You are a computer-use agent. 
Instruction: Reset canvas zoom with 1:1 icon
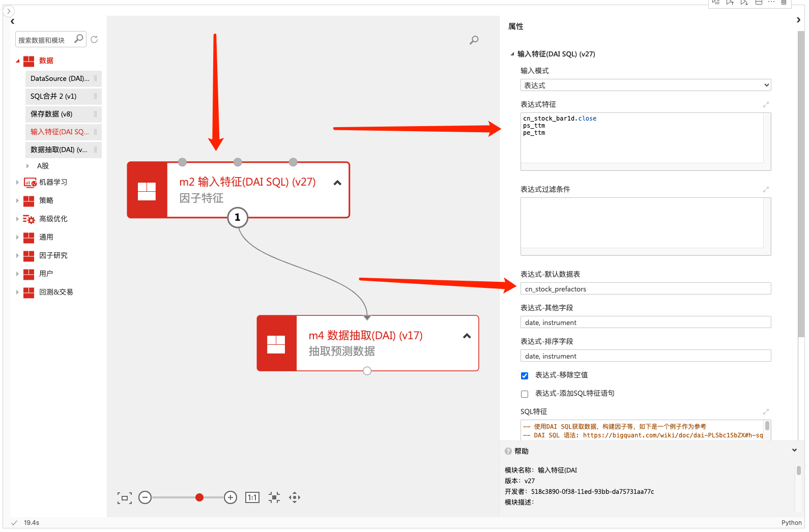pyautogui.click(x=252, y=497)
